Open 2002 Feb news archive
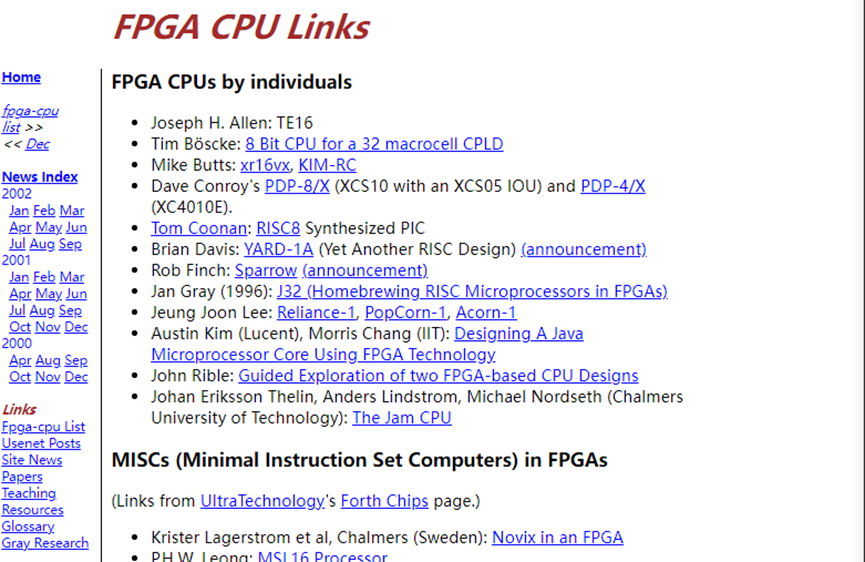Image resolution: width=865 pixels, height=562 pixels. coord(44,211)
